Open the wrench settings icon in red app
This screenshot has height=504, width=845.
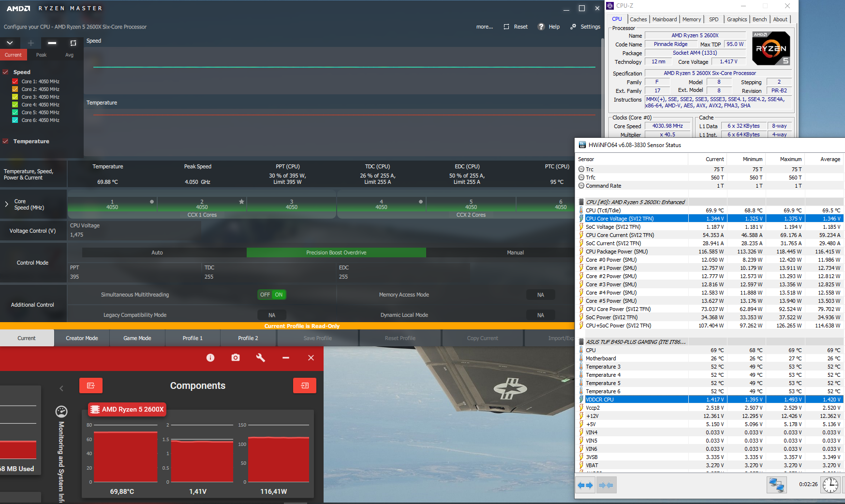[x=261, y=357]
